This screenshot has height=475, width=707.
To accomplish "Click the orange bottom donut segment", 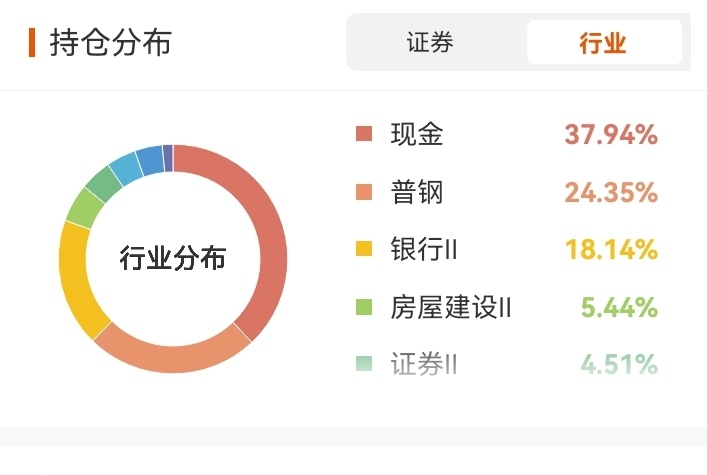I will (173, 359).
